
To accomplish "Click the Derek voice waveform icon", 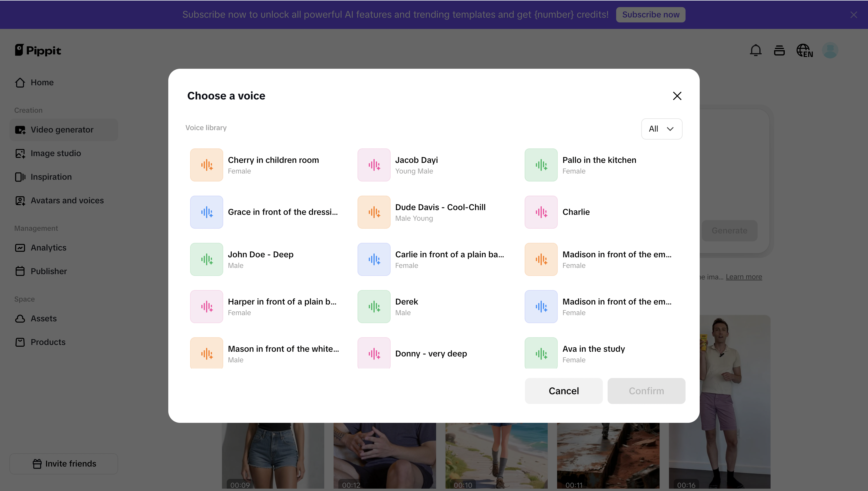I will pos(374,307).
